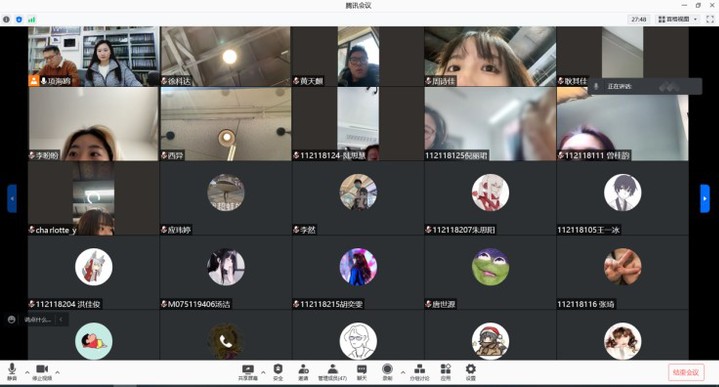Open the Security (安全) shield icon
This screenshot has width=719, height=387.
(x=278, y=372)
